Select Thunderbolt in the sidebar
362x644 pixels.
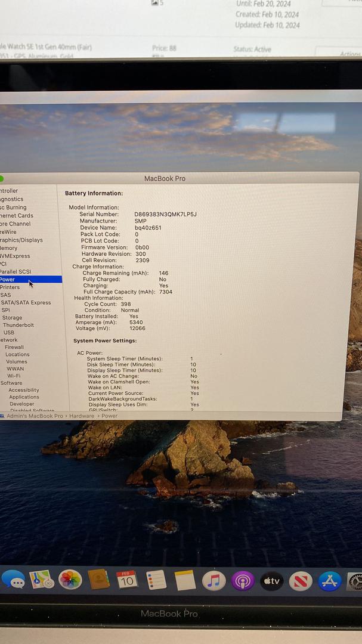(18, 325)
